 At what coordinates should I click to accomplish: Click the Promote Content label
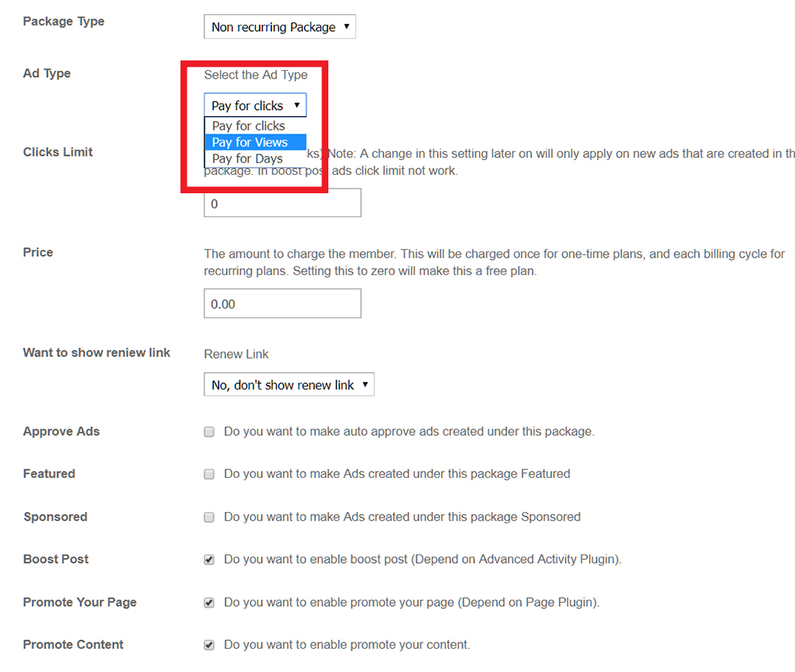[x=73, y=644]
